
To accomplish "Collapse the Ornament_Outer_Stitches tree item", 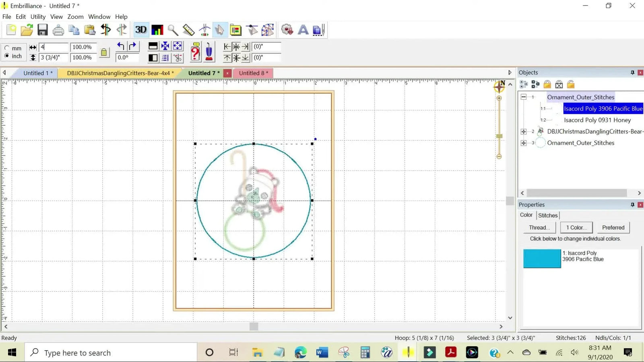I will [524, 97].
